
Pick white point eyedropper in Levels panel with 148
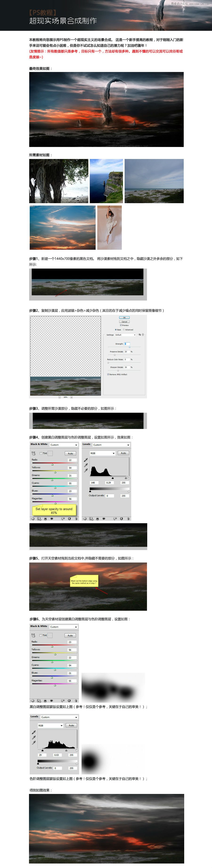(86, 470)
